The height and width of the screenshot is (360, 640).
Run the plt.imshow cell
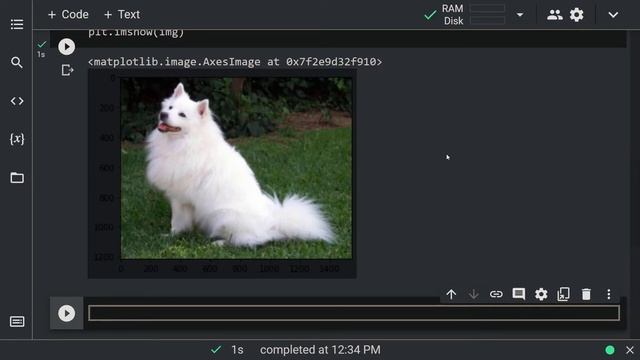click(x=67, y=47)
